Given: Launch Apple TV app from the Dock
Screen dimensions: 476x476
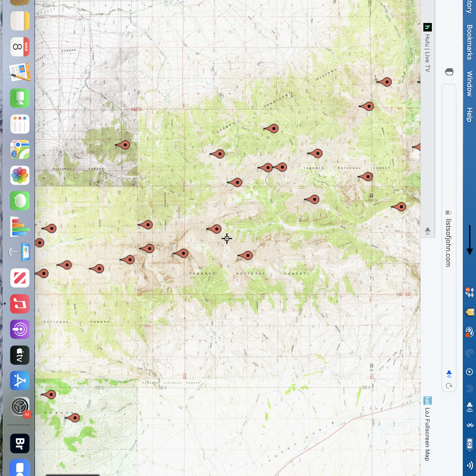Looking at the screenshot, I should tap(20, 355).
